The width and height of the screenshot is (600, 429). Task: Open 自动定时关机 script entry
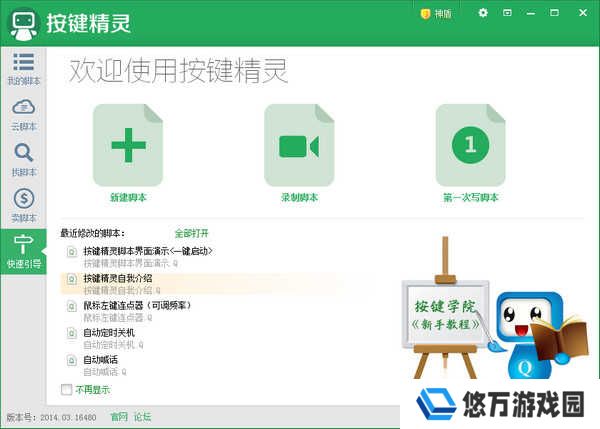109,333
